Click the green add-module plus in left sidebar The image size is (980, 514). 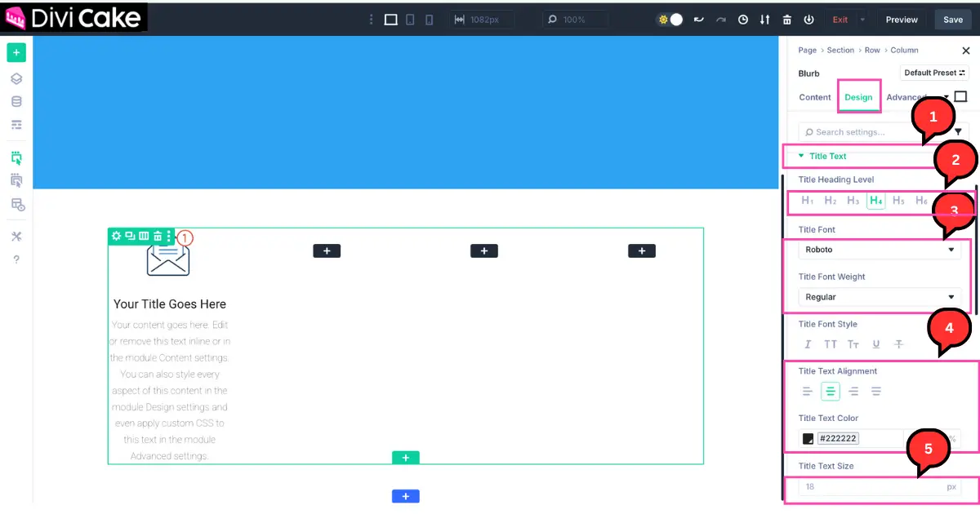[16, 53]
